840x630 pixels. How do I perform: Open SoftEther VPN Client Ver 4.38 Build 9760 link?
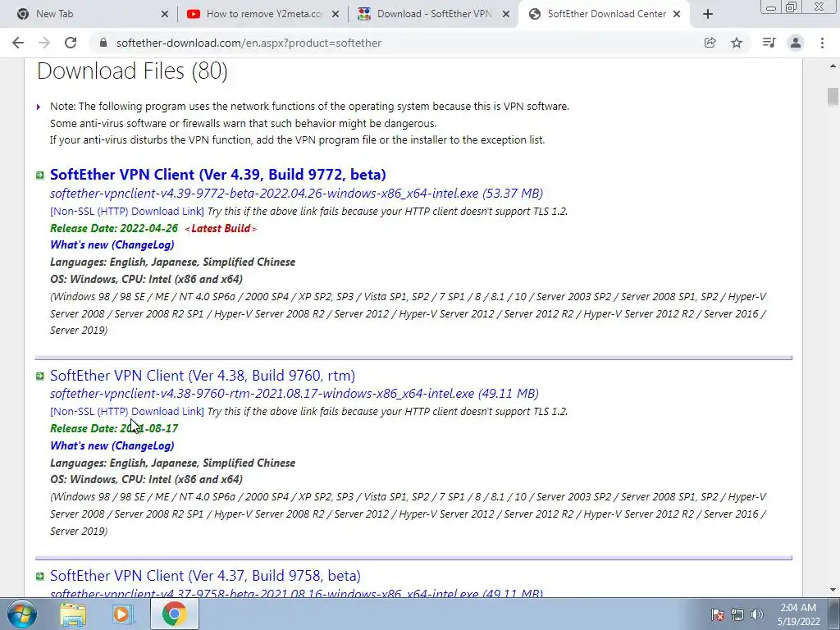pyautogui.click(x=203, y=376)
